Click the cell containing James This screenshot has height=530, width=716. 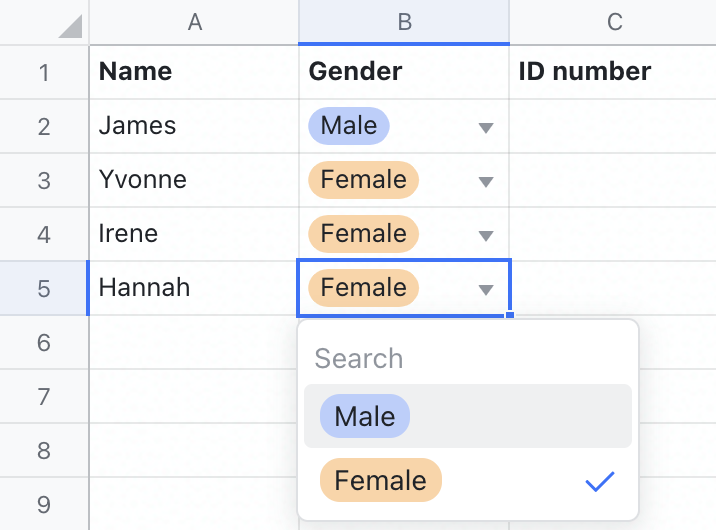click(194, 126)
